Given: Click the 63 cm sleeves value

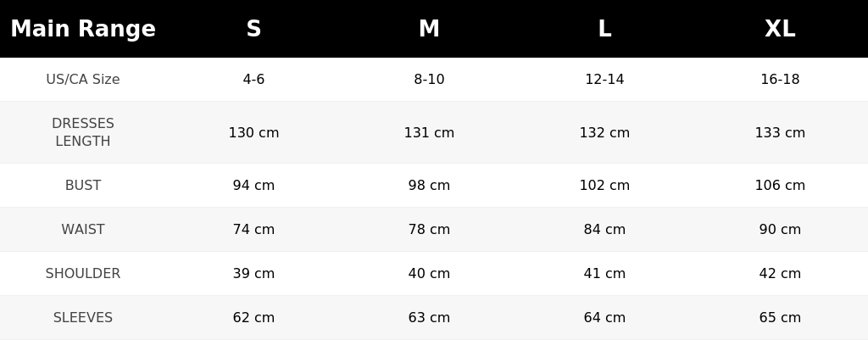Looking at the screenshot, I should pyautogui.click(x=429, y=318).
